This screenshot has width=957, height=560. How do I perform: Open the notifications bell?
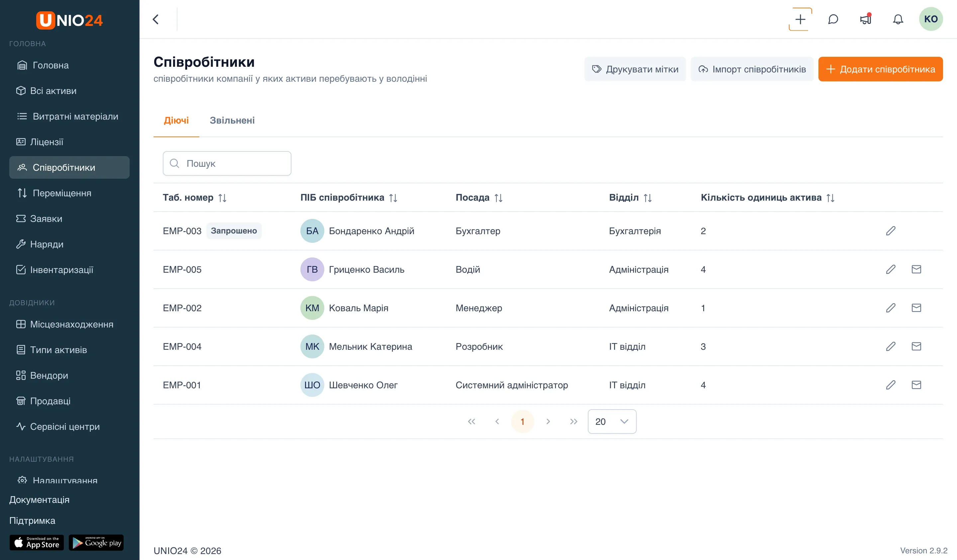898,19
